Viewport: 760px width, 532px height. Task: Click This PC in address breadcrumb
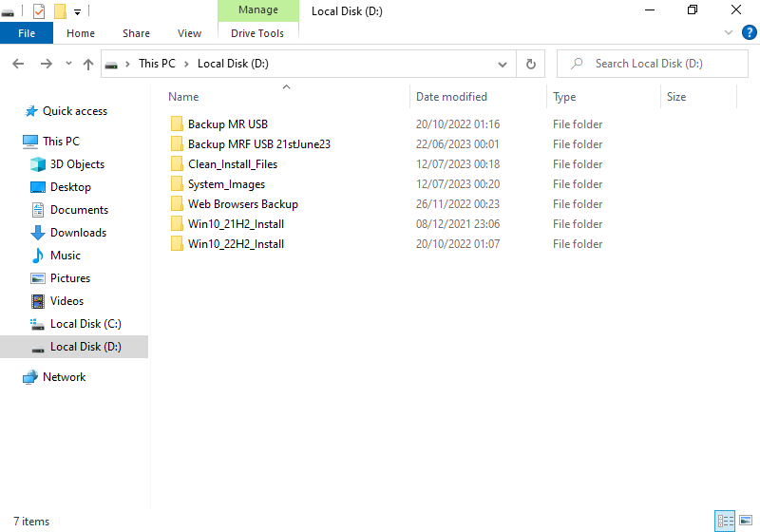click(157, 64)
